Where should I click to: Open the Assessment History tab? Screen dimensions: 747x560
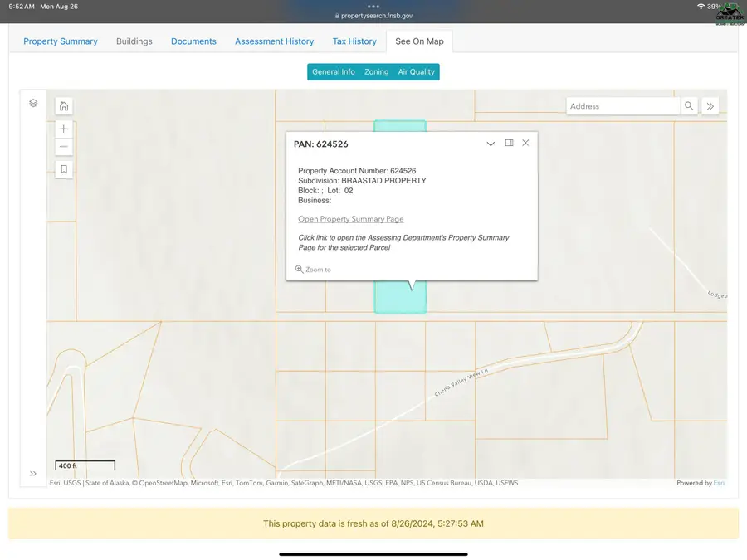[274, 41]
